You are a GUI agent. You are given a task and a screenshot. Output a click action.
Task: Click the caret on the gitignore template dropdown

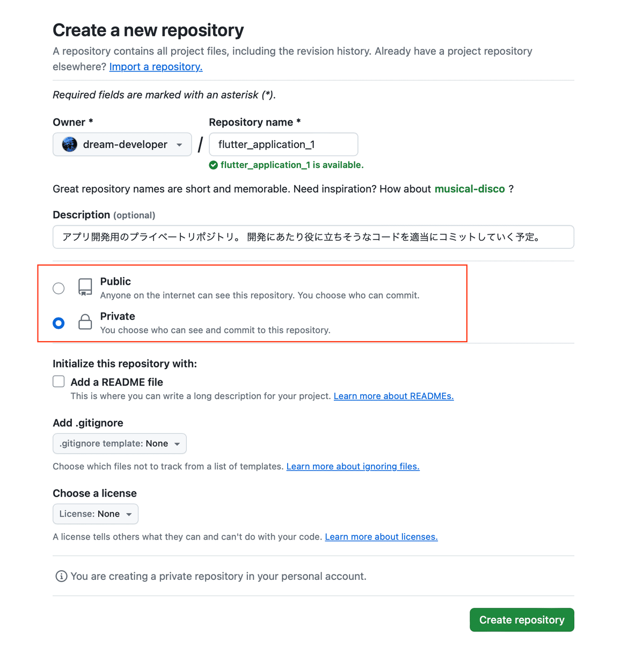click(x=177, y=444)
